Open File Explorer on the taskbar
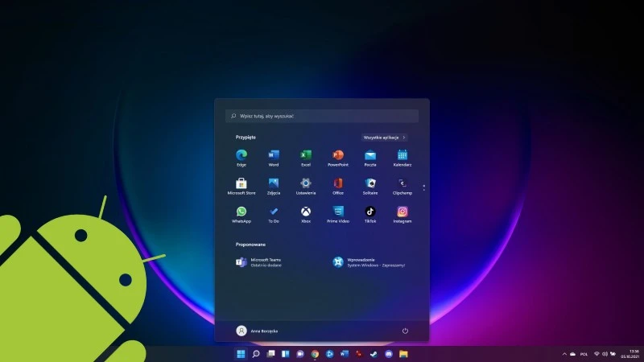Image resolution: width=644 pixels, height=362 pixels. click(x=403, y=354)
